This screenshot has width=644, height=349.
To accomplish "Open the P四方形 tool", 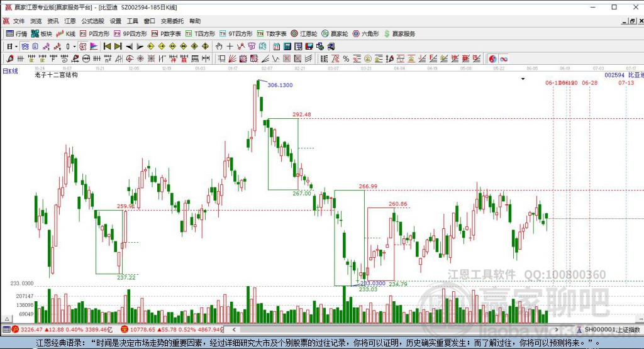I will pos(94,34).
